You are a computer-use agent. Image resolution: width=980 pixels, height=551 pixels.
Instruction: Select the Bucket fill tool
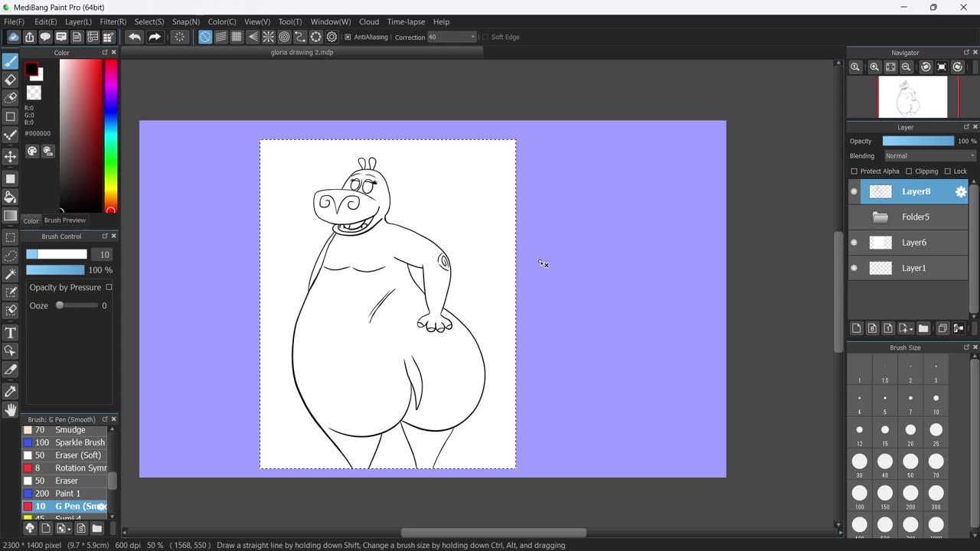(11, 197)
